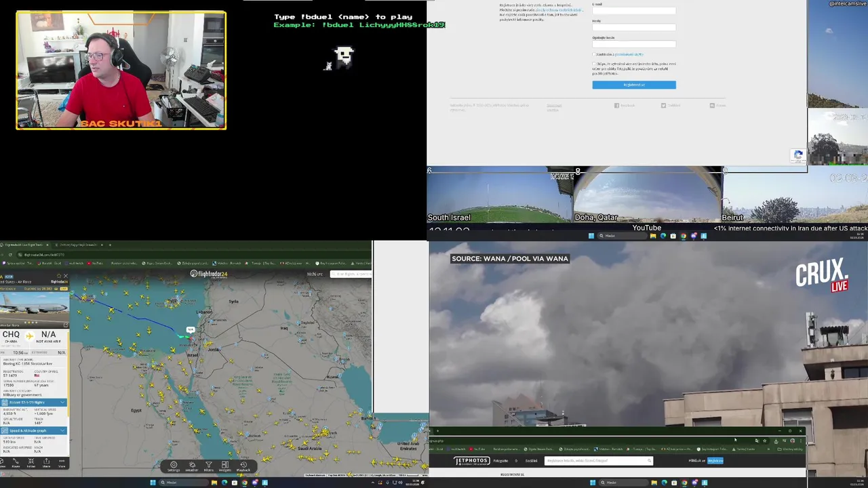
Task: Expand Recent 57-1479 flights section
Action: tap(34, 403)
